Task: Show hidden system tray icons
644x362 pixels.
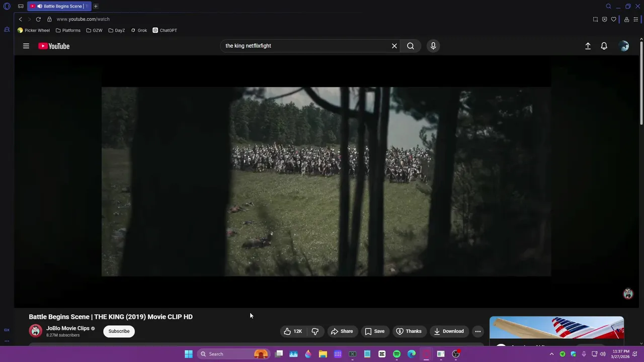Action: coord(551,354)
